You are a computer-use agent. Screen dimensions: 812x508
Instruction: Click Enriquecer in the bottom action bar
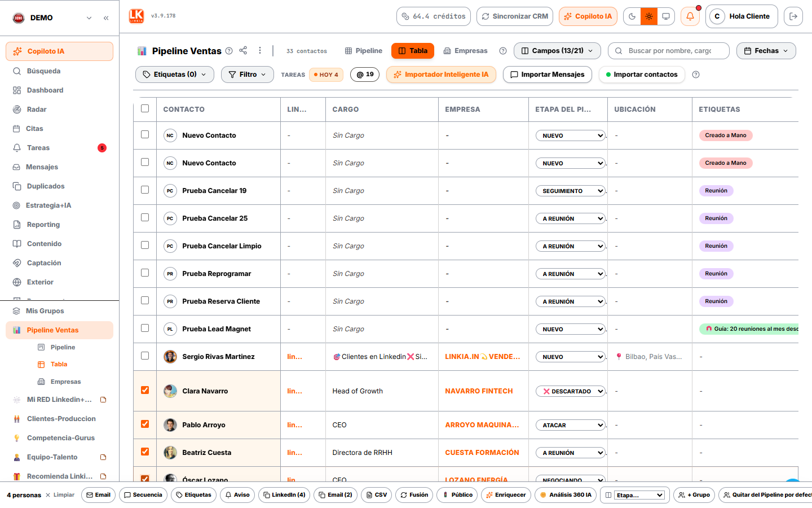point(506,495)
